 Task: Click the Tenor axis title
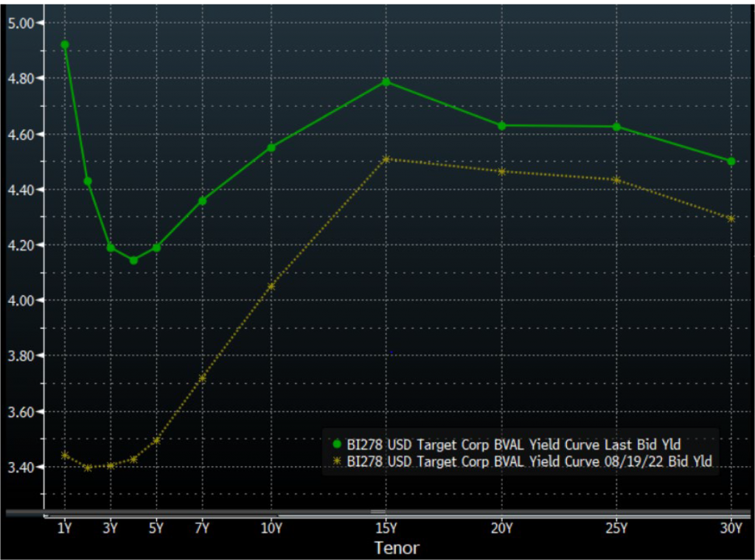pyautogui.click(x=397, y=547)
